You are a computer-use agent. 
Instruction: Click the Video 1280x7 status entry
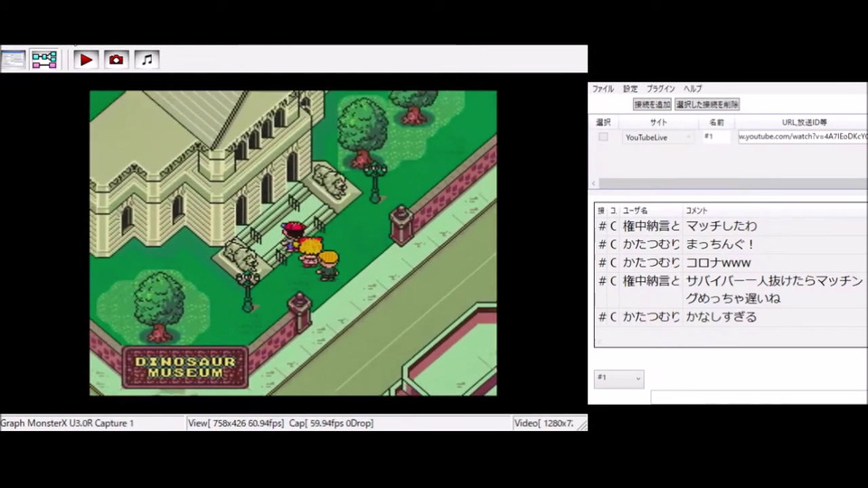[543, 423]
